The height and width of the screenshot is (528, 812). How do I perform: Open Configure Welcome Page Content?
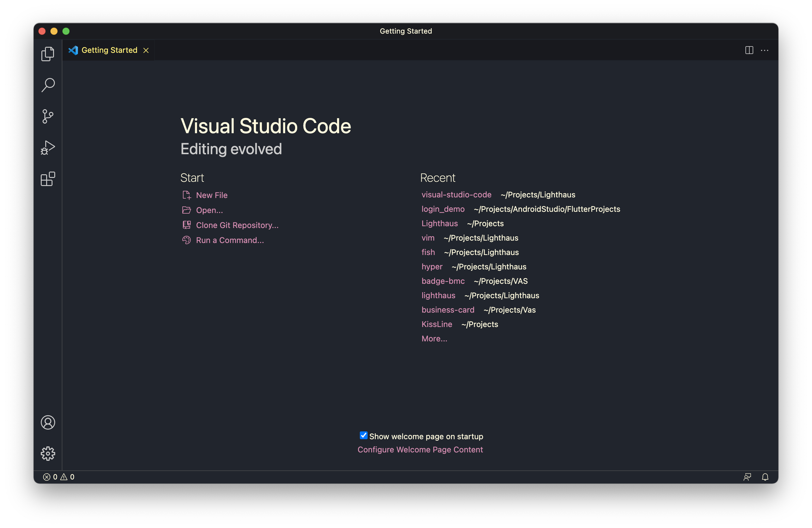coord(420,449)
